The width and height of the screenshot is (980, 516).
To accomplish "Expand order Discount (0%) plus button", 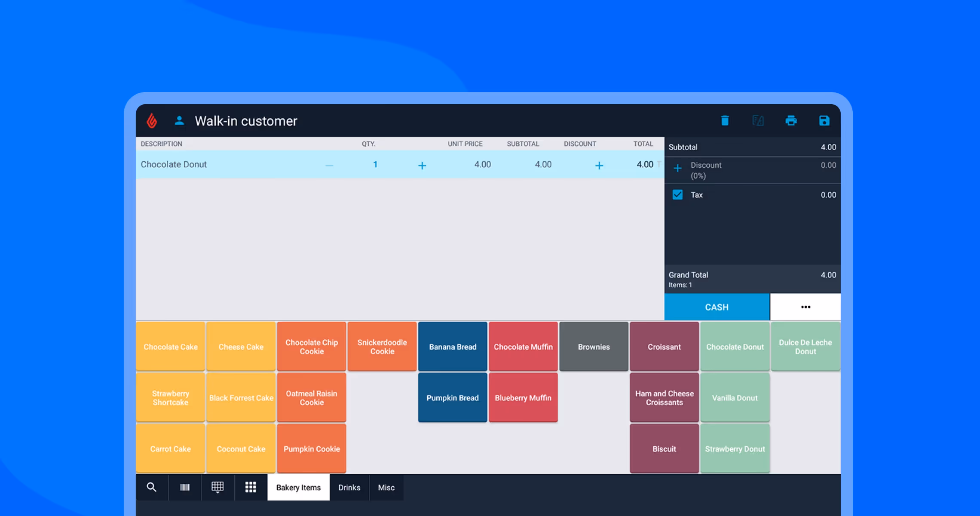I will point(677,168).
